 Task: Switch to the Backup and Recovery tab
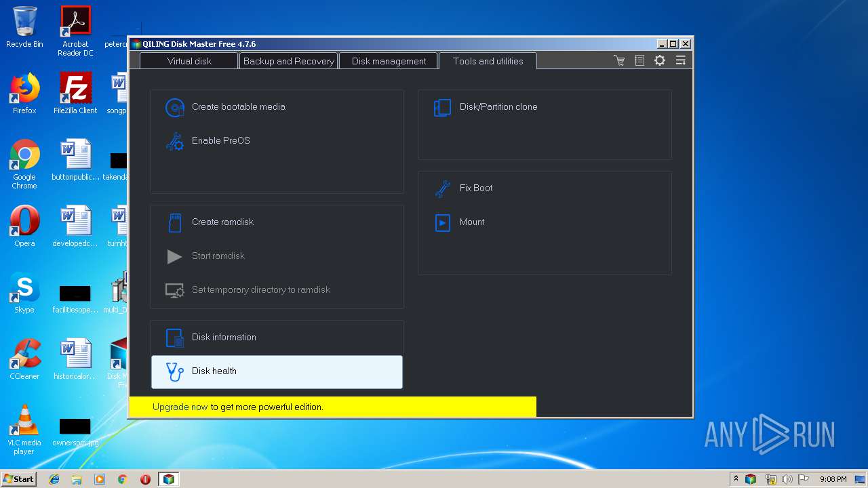[x=288, y=61]
